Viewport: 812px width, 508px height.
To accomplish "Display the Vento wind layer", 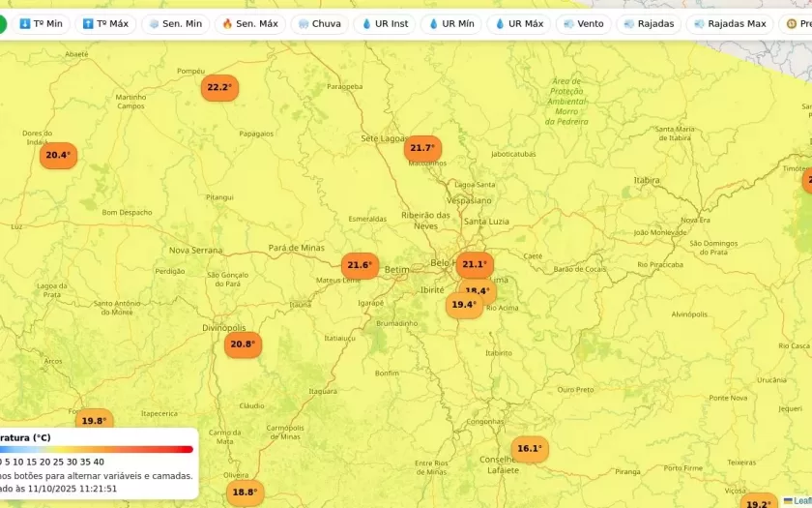I will coord(583,24).
